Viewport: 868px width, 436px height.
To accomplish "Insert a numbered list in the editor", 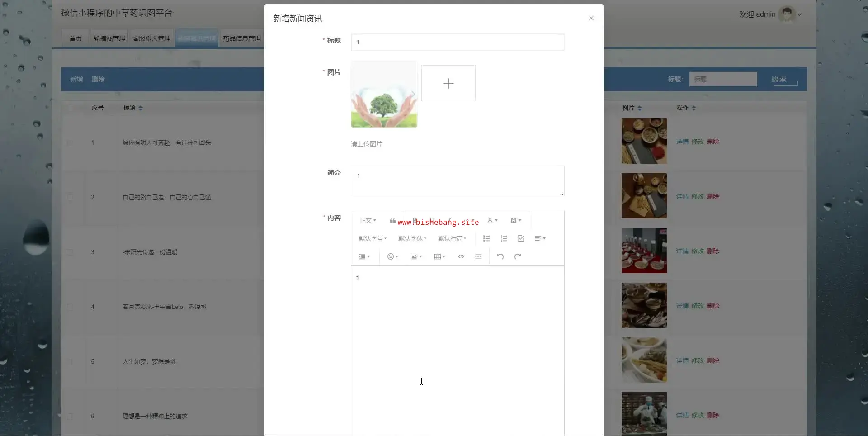I will [504, 238].
